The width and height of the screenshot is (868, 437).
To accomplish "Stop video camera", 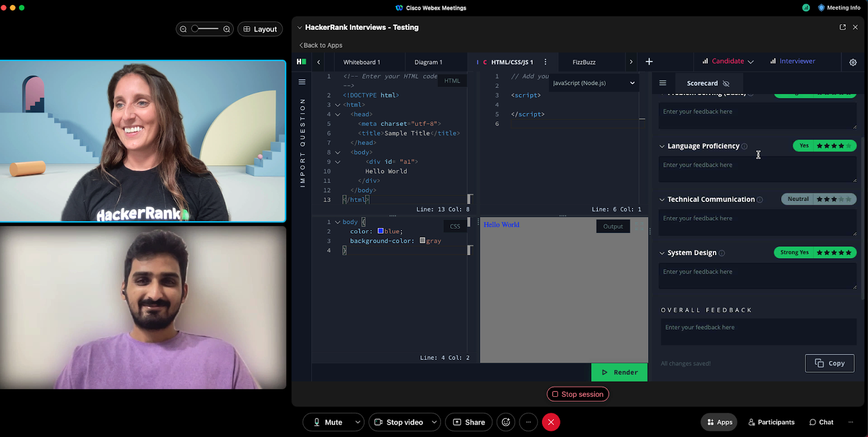I will tap(399, 422).
